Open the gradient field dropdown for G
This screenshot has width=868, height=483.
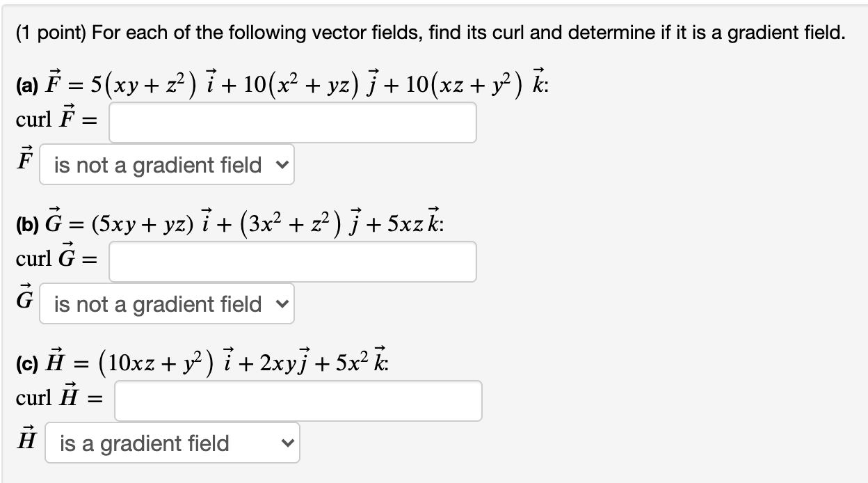[166, 304]
